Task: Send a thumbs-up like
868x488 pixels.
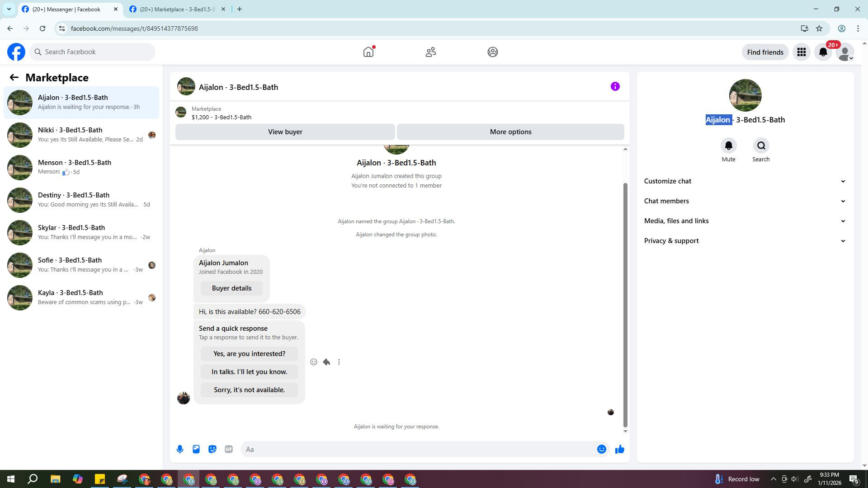Action: (619, 449)
